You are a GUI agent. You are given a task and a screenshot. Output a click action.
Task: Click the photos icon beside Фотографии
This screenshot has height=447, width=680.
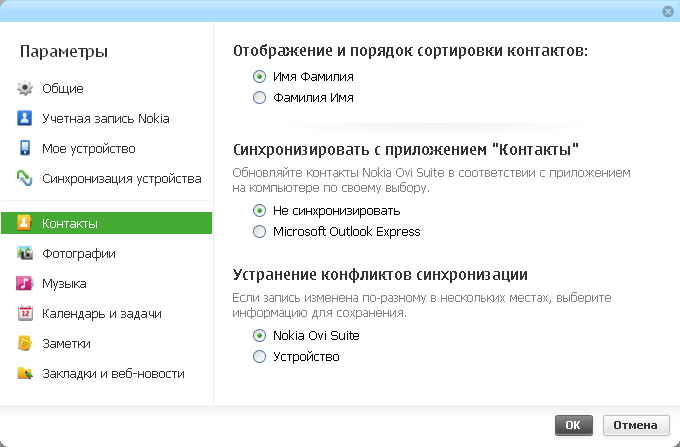click(x=25, y=254)
